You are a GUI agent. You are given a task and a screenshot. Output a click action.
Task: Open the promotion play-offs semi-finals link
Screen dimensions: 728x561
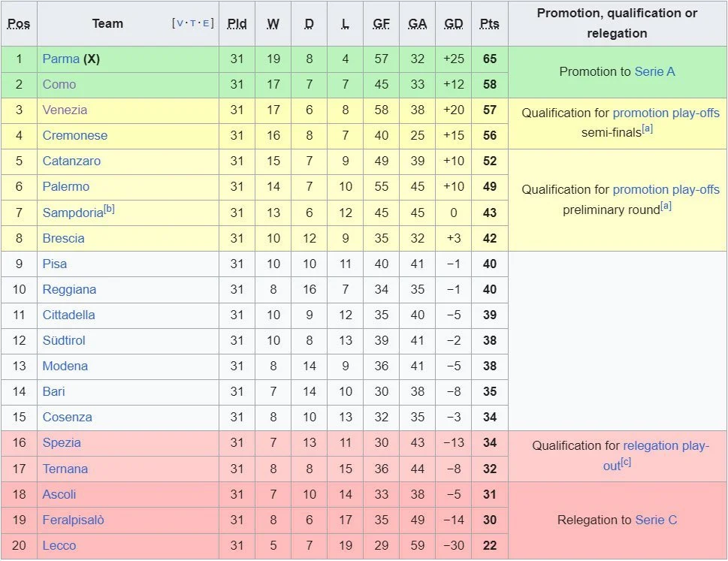(x=666, y=113)
